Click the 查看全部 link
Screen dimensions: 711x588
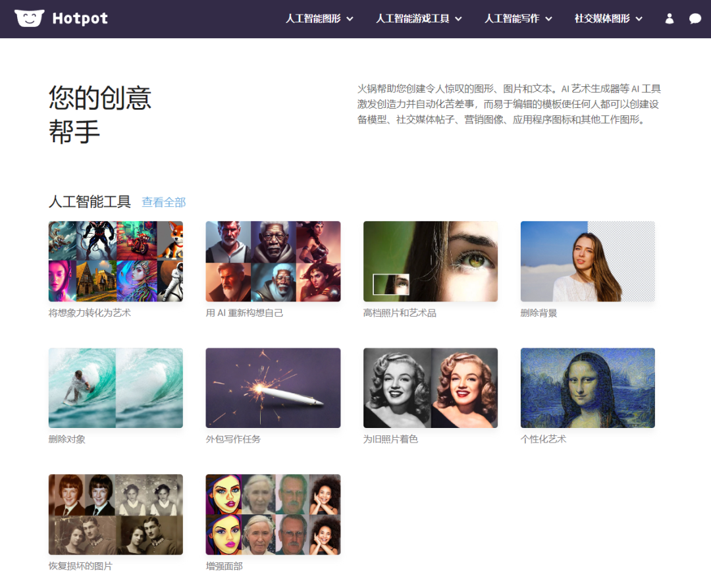164,202
